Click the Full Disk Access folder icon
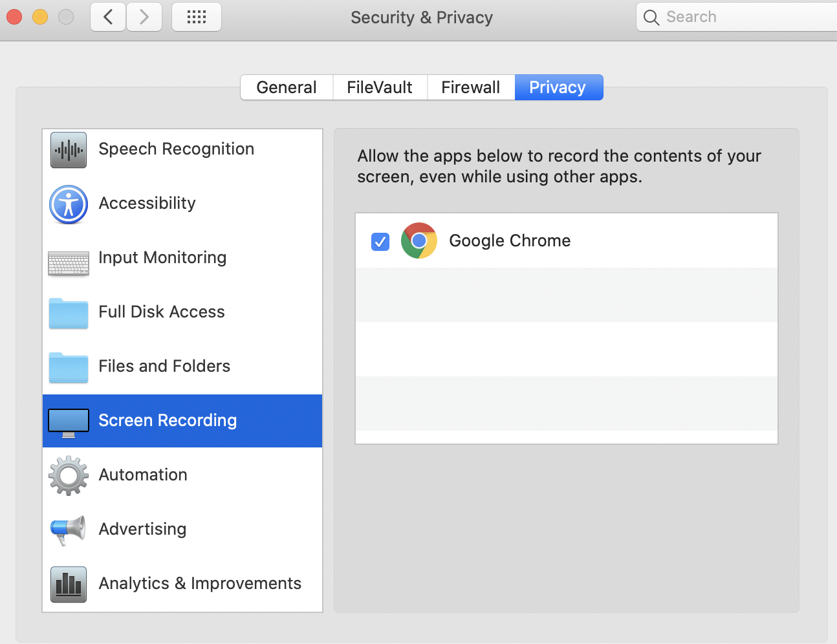Viewport: 837px width, 644px height. point(69,314)
